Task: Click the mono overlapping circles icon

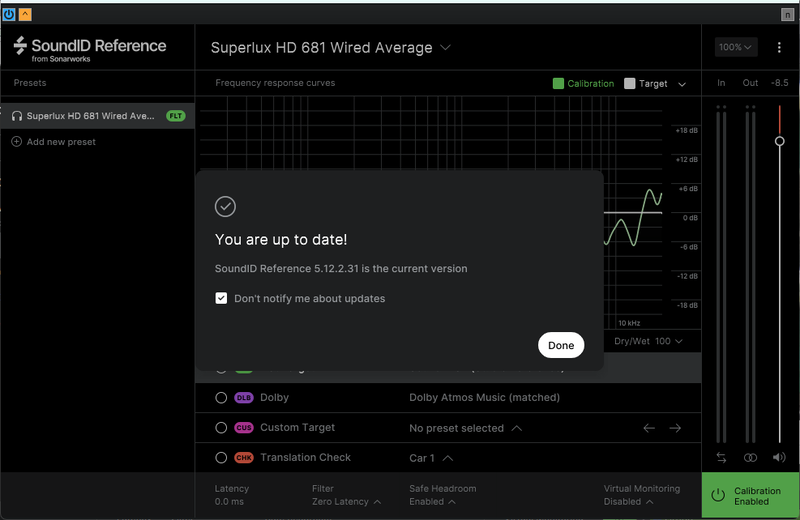Action: (x=750, y=458)
